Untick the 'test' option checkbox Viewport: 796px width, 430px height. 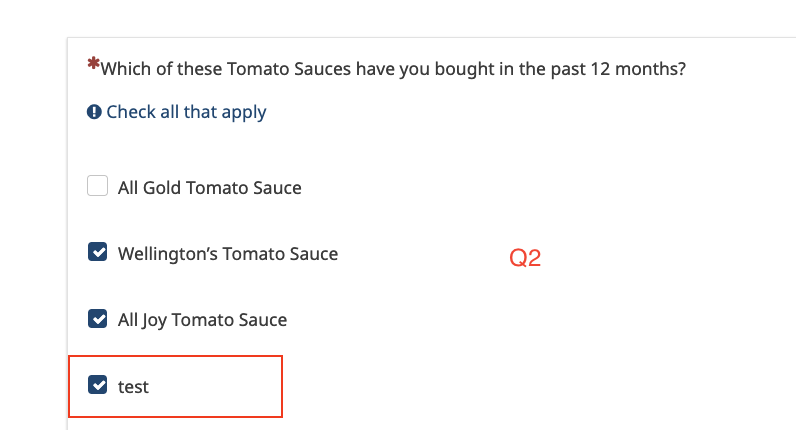coord(97,385)
